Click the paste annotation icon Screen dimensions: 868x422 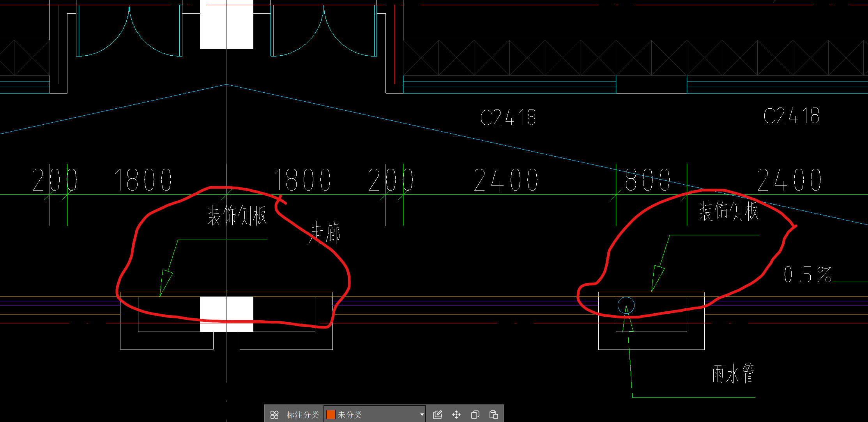point(494,415)
